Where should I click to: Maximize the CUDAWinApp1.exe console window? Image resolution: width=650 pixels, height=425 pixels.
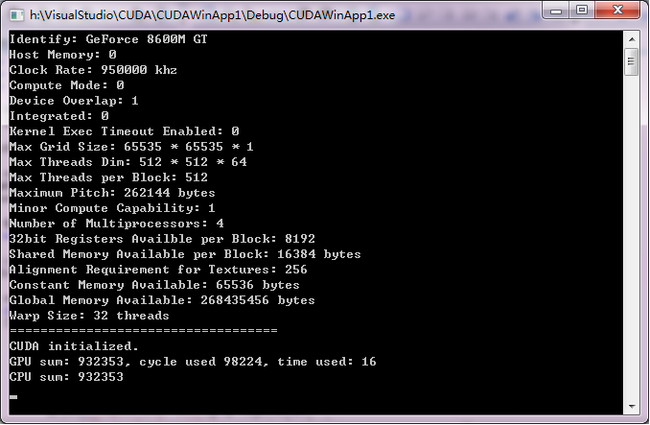coord(582,10)
